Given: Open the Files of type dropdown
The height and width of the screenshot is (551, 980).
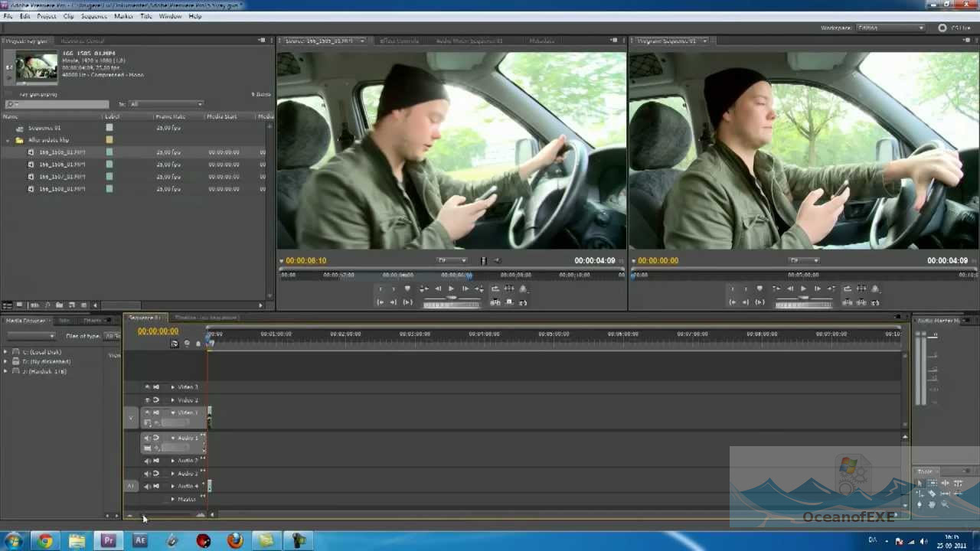Looking at the screenshot, I should pos(113,336).
